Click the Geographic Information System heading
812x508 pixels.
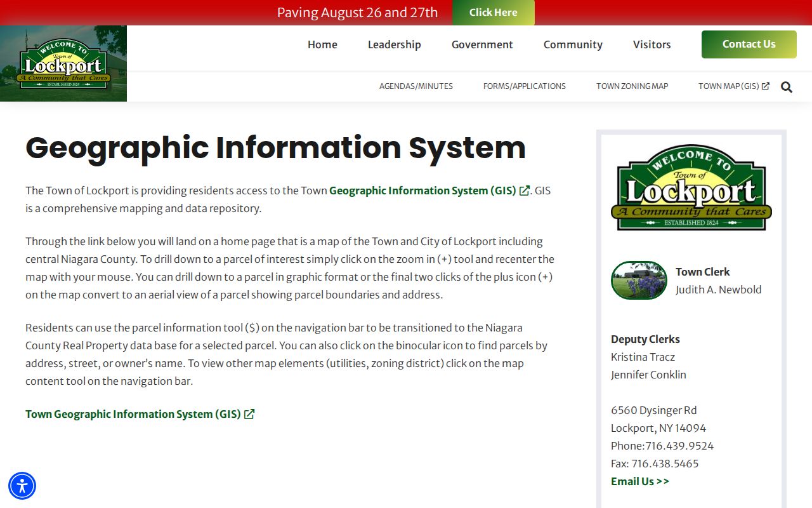tap(276, 147)
